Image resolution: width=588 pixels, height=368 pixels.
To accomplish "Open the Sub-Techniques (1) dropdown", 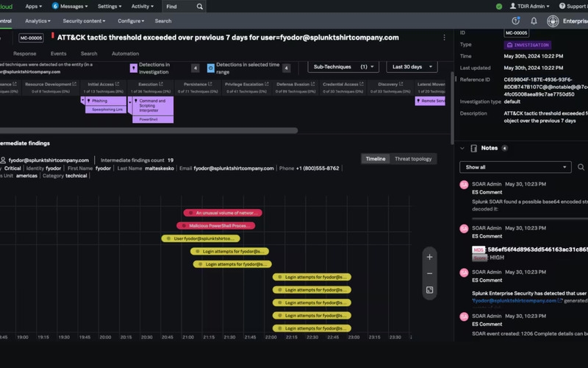I will point(343,67).
